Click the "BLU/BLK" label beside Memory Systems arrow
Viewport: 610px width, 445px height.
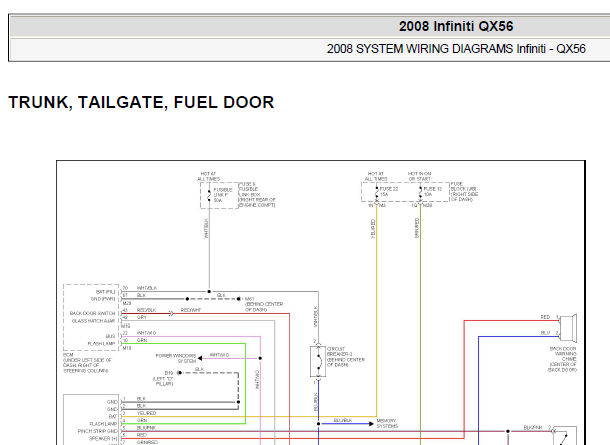click(343, 420)
